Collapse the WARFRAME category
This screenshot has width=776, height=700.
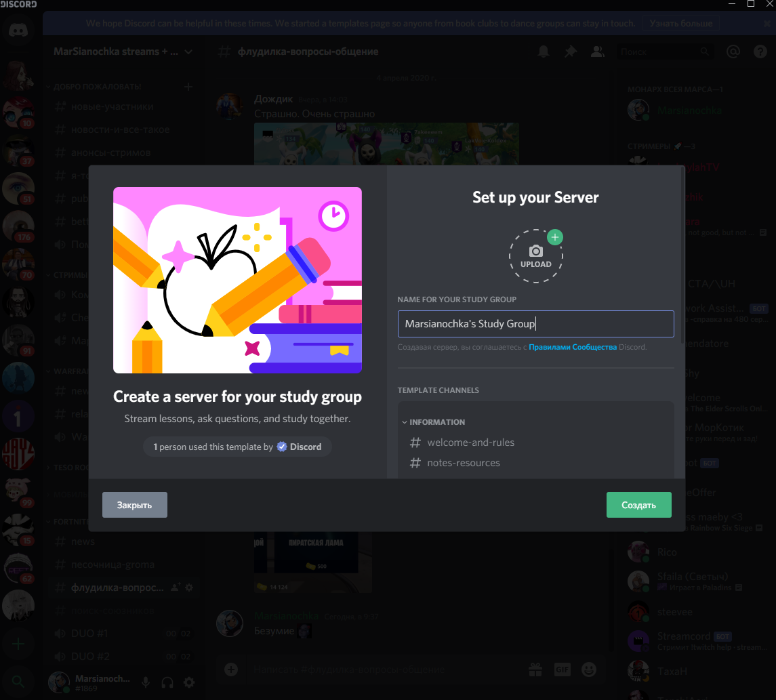[x=67, y=371]
